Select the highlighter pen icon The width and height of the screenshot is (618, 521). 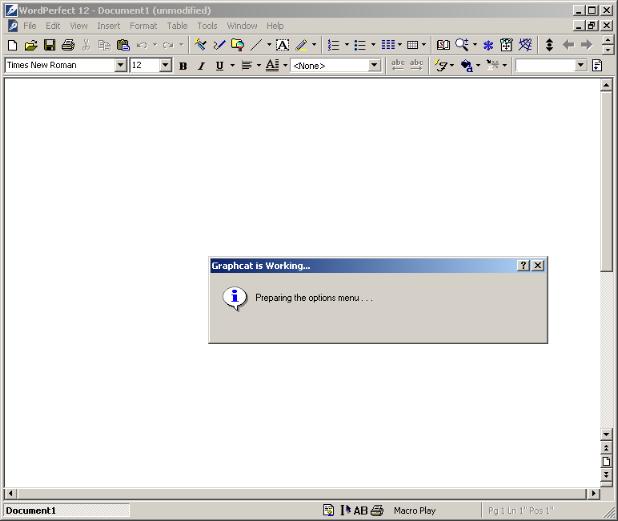(302, 45)
